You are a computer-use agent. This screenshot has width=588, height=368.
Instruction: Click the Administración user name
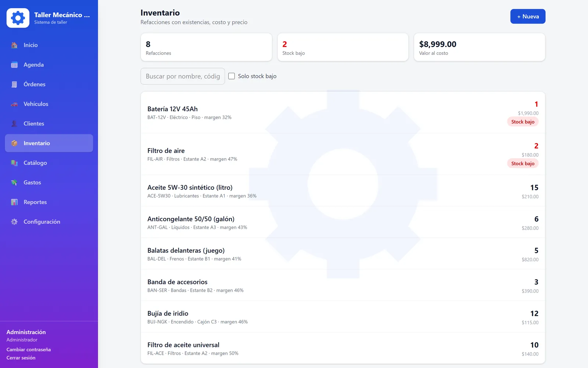(26, 332)
